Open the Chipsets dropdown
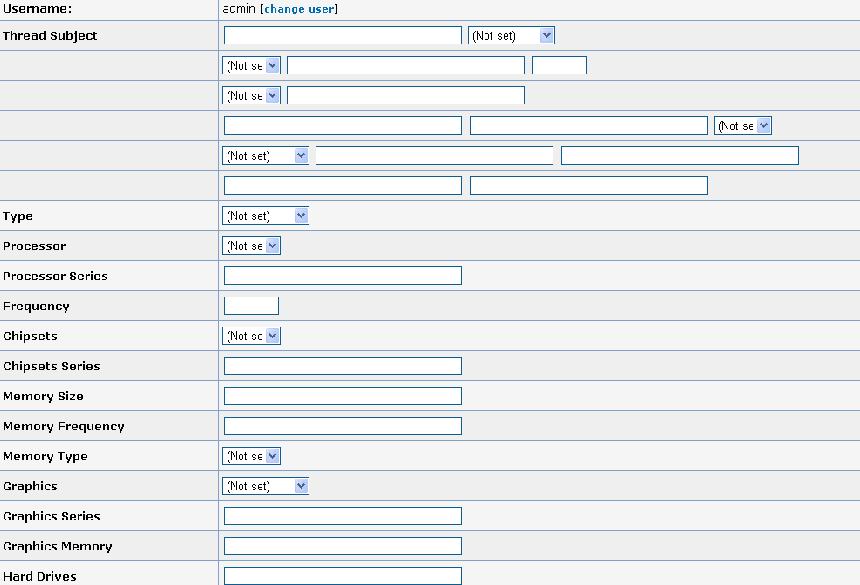The image size is (860, 585). [251, 336]
